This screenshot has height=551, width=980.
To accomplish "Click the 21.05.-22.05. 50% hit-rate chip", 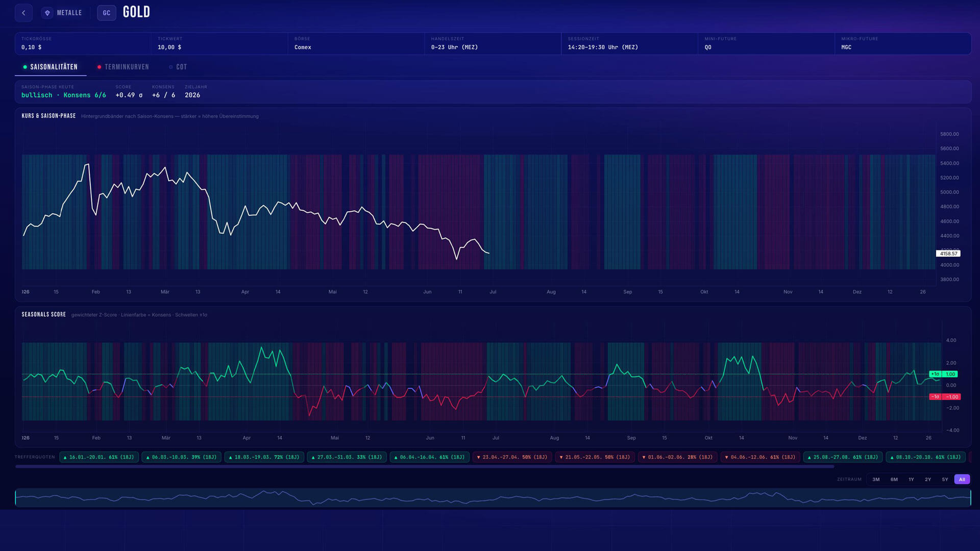I will point(595,457).
